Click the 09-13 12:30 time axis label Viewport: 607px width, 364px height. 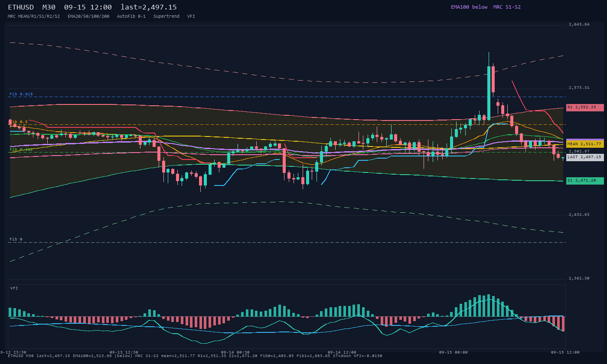pyautogui.click(x=124, y=352)
